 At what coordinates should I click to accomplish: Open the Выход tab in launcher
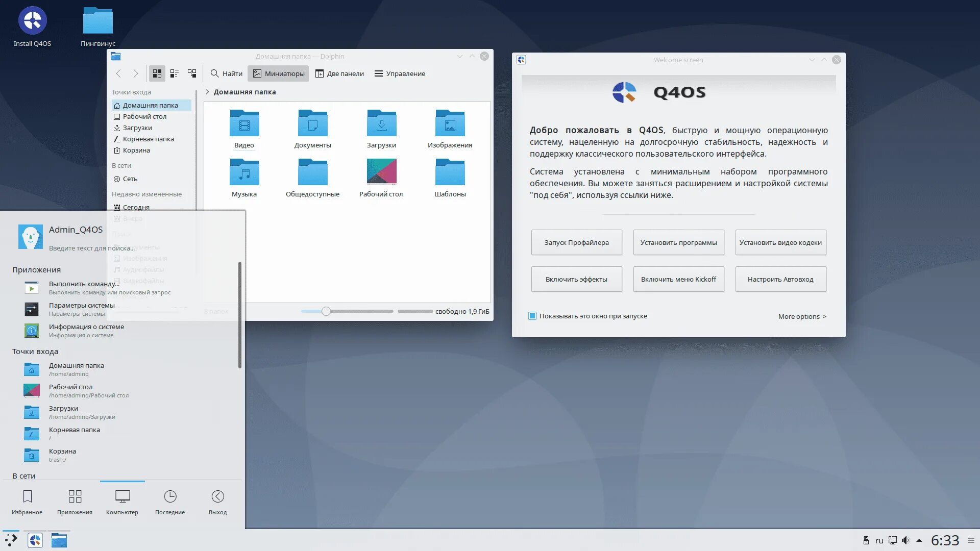(x=217, y=502)
